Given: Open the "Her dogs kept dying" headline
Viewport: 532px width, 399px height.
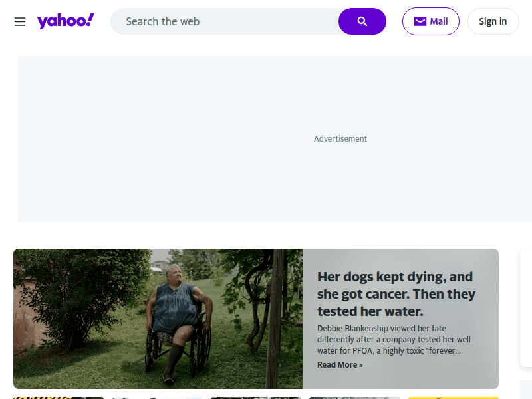Looking at the screenshot, I should point(396,294).
